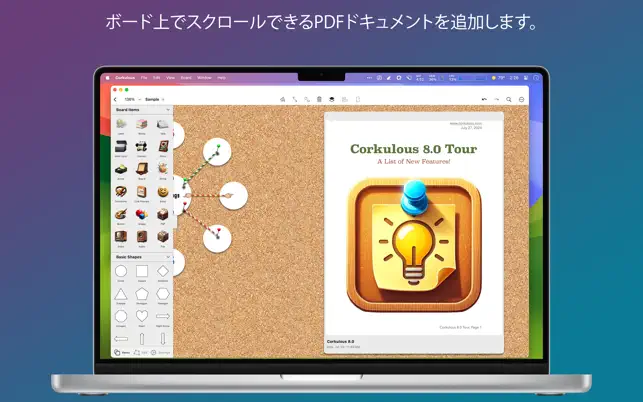Viewport: 643px width, 402px height.
Task: Select the Corkulous 8.0 Tour PDF document
Action: click(414, 233)
